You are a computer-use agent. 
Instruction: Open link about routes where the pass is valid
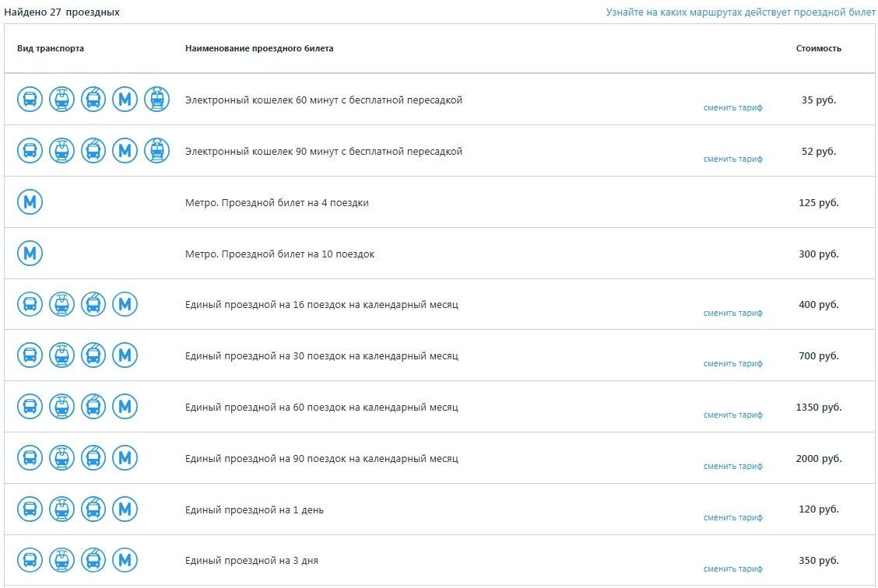coord(740,12)
